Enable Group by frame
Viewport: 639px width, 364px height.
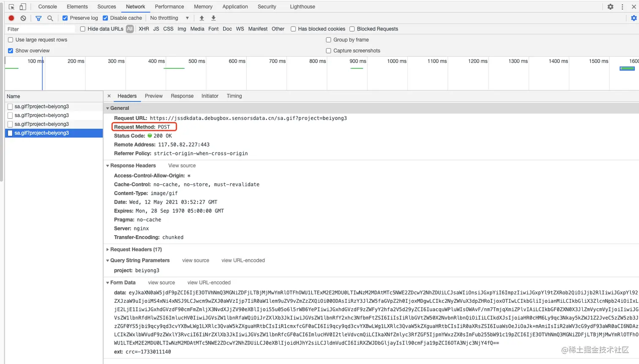328,40
